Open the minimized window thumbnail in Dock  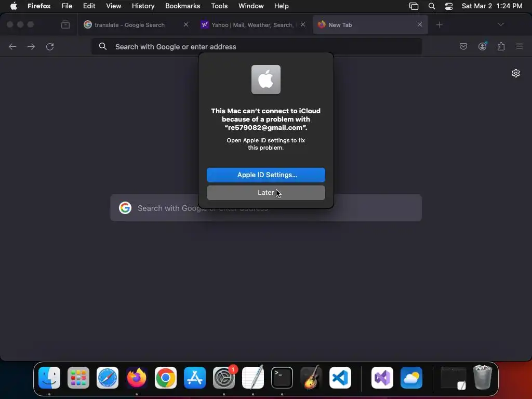coord(453,378)
